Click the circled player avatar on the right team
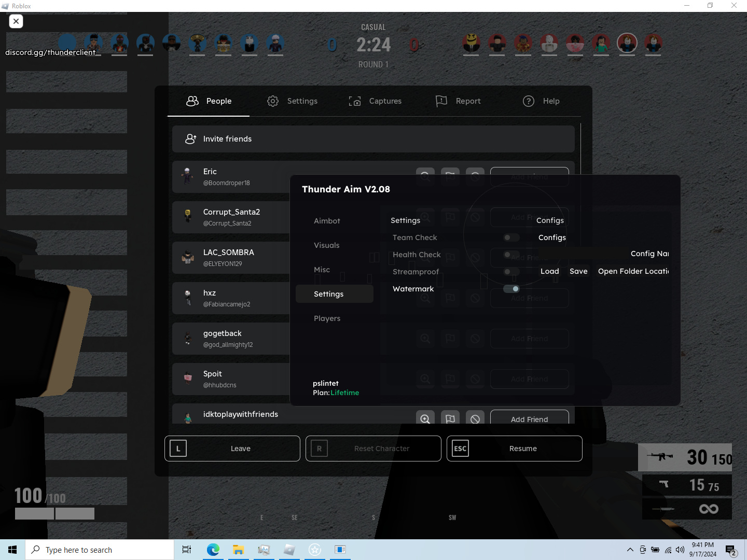The height and width of the screenshot is (560, 747). pyautogui.click(x=627, y=43)
